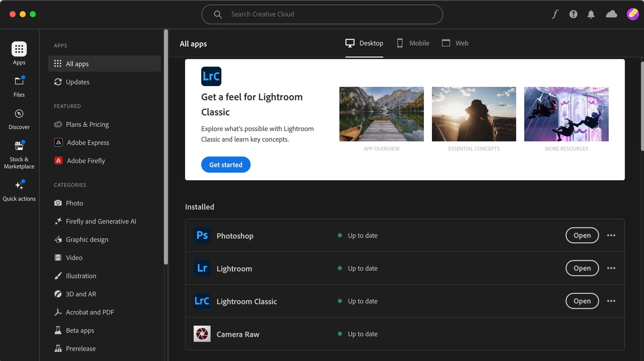This screenshot has height=361, width=644.
Task: Switch to the Mobile tab
Action: point(413,43)
